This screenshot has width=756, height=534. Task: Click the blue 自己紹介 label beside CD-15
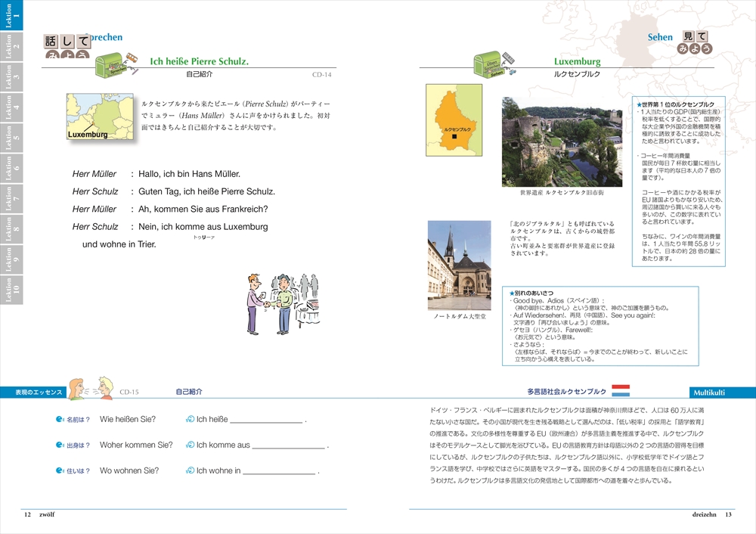189,392
